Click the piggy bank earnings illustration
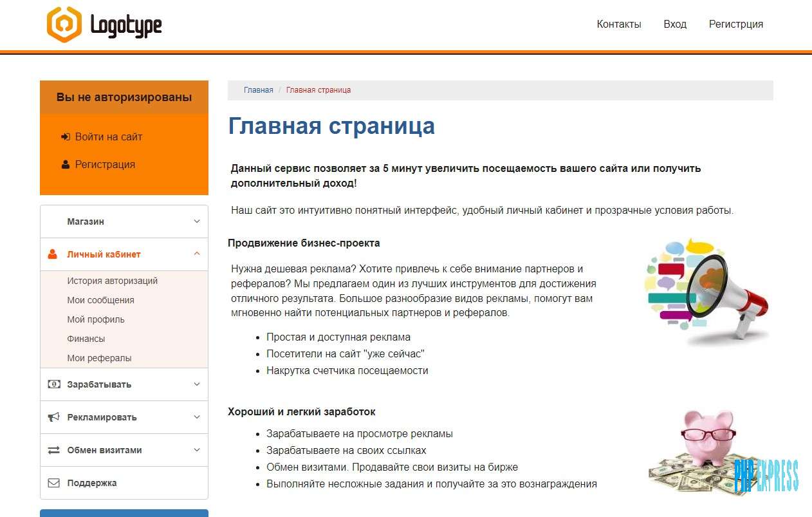Viewport: 812px width, 517px height. 710,453
